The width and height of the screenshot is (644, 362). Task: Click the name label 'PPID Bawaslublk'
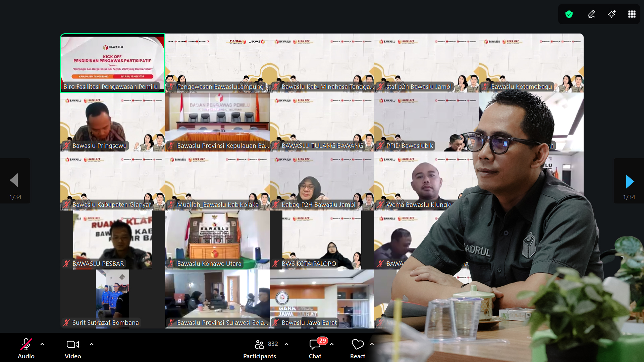click(410, 146)
